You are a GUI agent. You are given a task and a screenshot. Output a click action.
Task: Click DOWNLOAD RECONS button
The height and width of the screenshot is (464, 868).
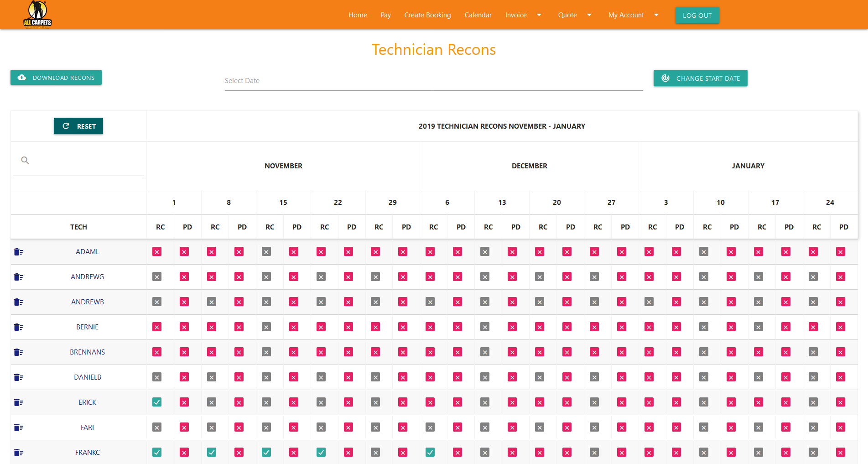[x=56, y=78]
